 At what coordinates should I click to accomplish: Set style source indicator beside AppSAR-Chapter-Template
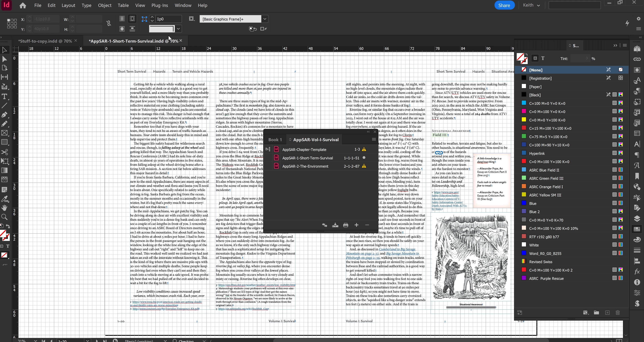pos(268,149)
